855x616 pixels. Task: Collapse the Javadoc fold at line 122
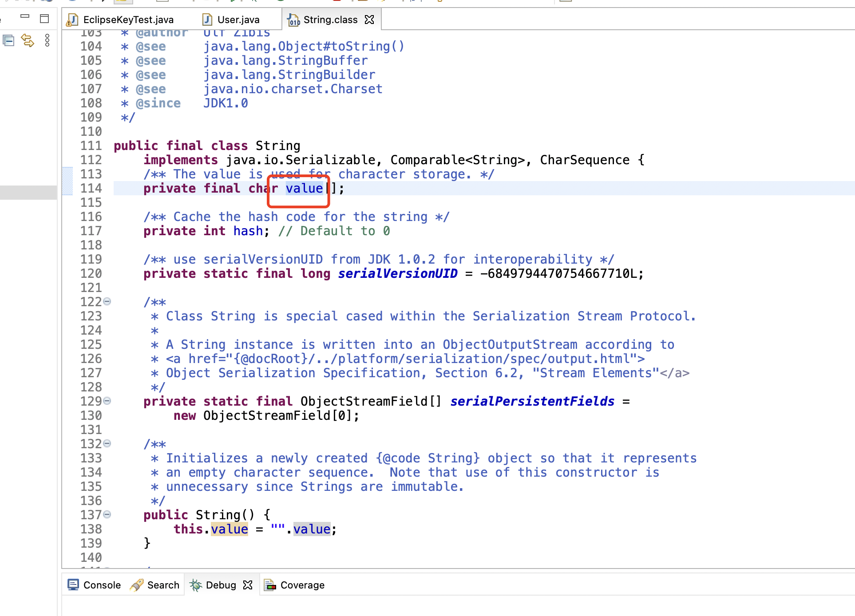point(107,302)
